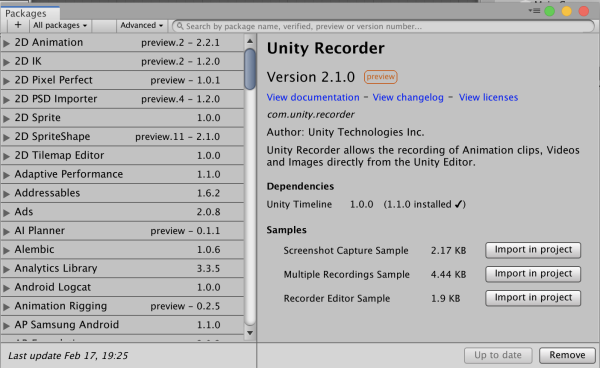Click the Last update Feb 17 status text

[x=68, y=356]
